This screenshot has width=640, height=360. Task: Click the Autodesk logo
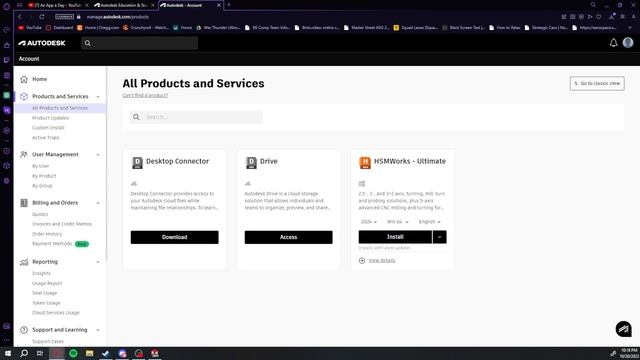coord(42,43)
